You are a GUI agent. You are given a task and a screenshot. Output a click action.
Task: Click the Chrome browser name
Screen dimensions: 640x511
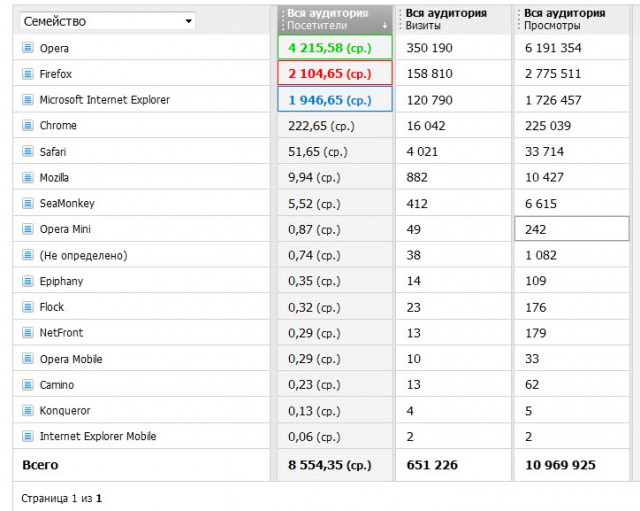pyautogui.click(x=58, y=125)
